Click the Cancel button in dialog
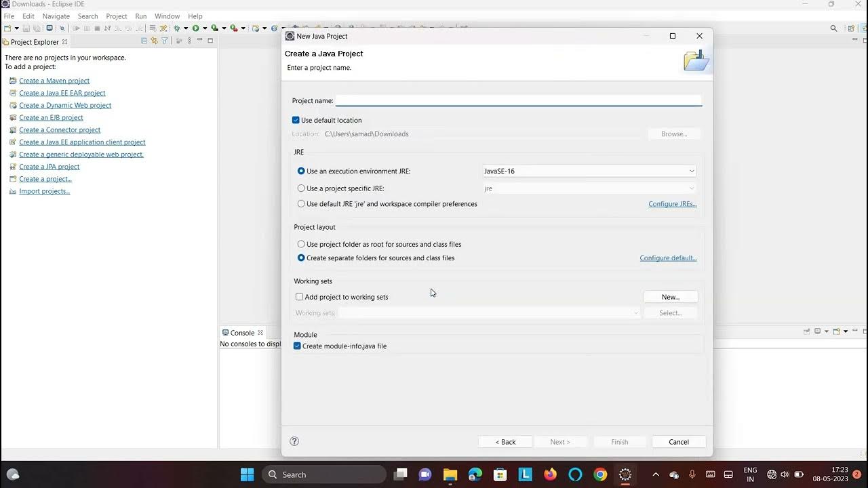This screenshot has width=868, height=488. point(679,442)
